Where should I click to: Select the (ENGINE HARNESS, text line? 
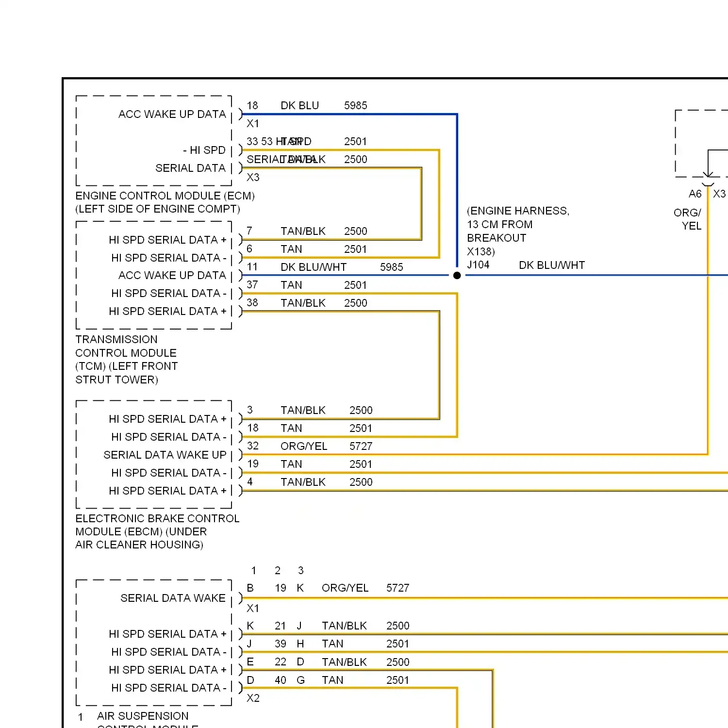tap(518, 211)
